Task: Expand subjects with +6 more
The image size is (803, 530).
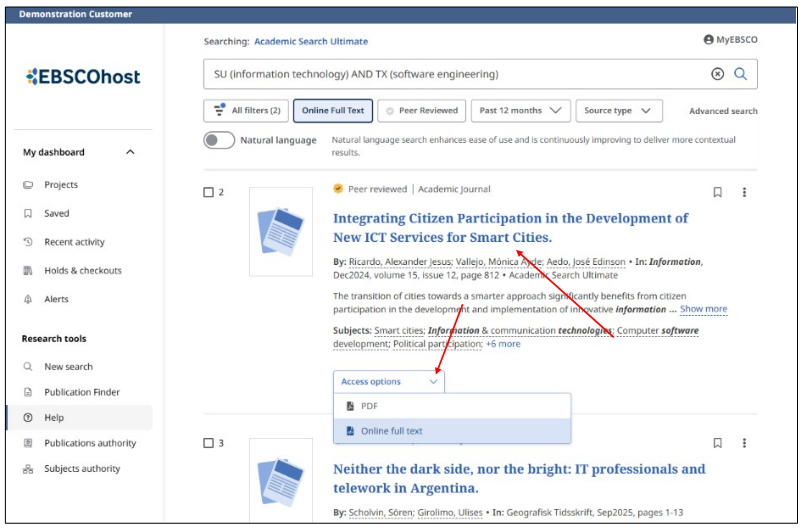Action: click(x=503, y=344)
